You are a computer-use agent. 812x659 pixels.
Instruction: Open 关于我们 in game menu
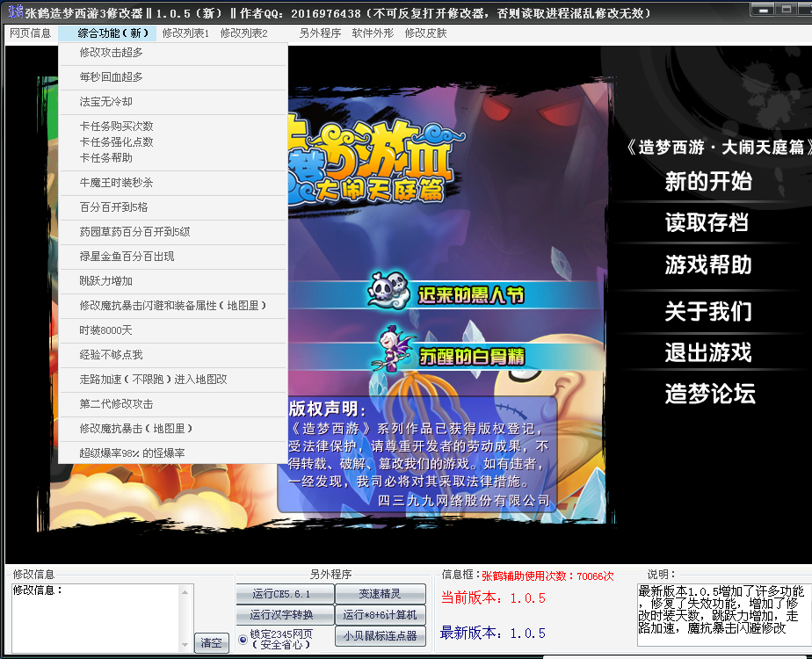(708, 311)
